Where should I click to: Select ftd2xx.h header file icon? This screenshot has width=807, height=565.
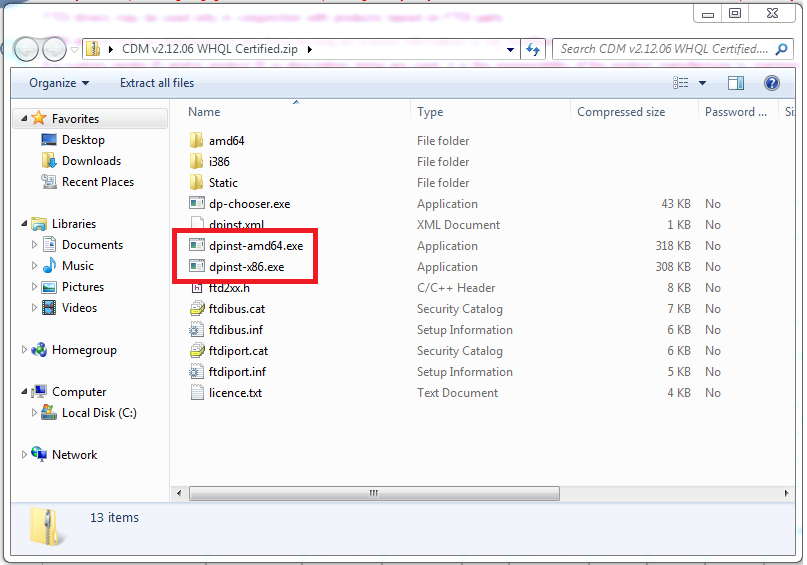[197, 288]
